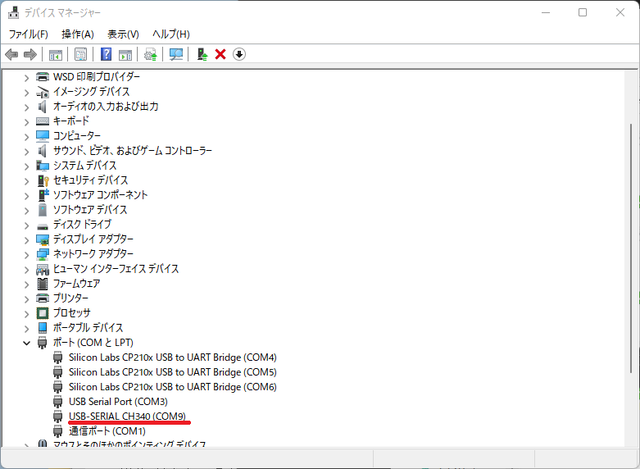Select USB-SERIAL CH340 (COM9) entry
Image resolution: width=640 pixels, height=469 pixels.
(x=127, y=416)
